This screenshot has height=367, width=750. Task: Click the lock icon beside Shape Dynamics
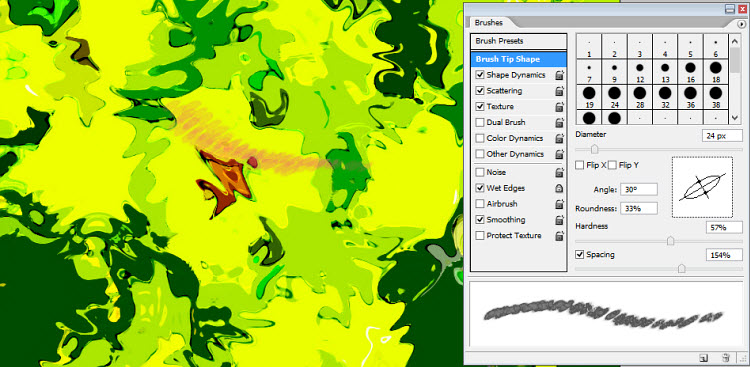point(559,75)
